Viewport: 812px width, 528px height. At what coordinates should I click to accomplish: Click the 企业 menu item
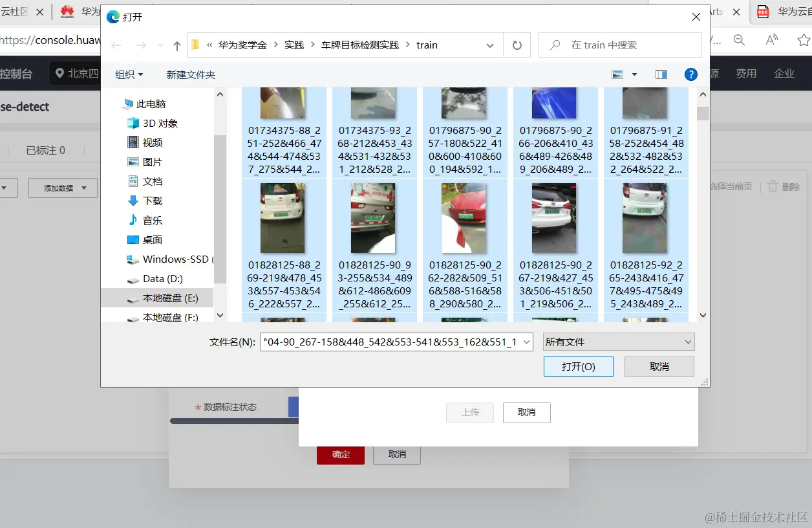784,73
